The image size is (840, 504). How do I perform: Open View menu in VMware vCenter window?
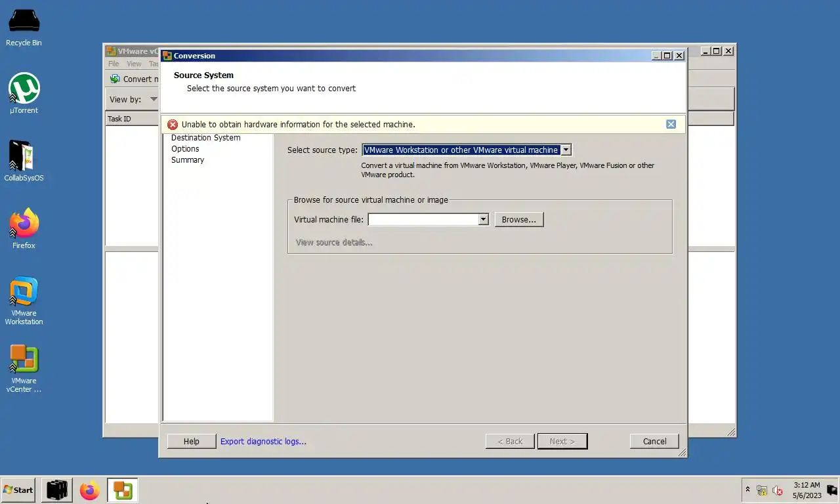134,64
